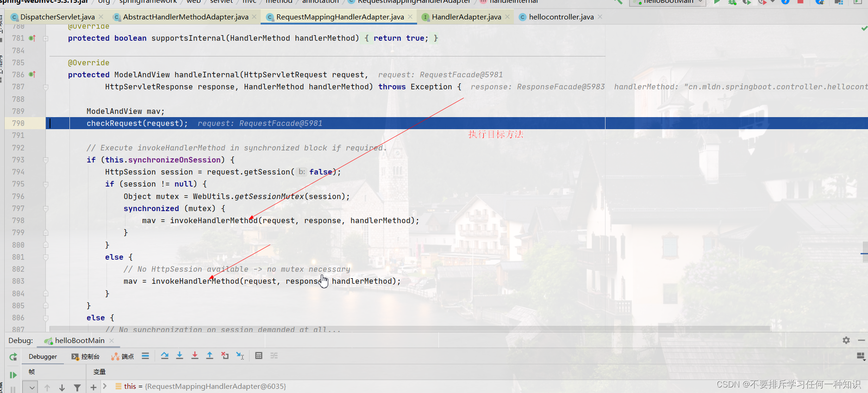
Task: Click 'ModelAndView mav;' declaration
Action: [125, 112]
